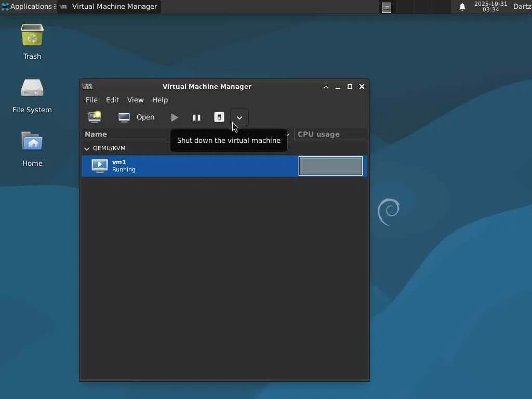
Task: Run the virtual machine play button
Action: pyautogui.click(x=175, y=117)
